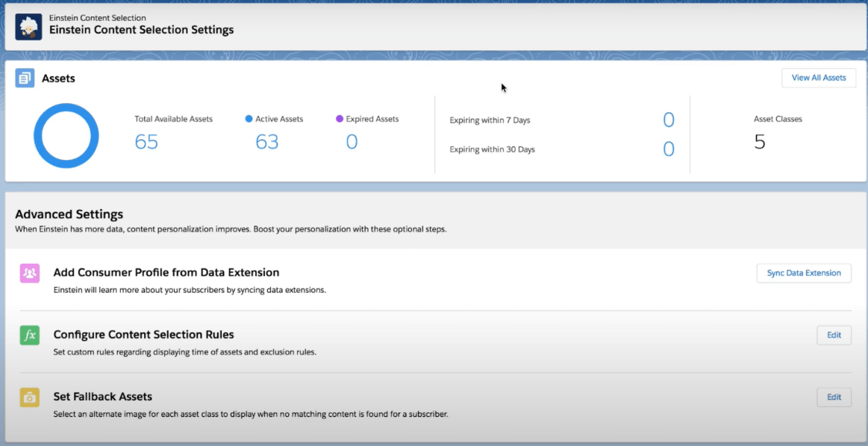Click the Advanced Settings heading
Screen dimensions: 868x446
click(69, 214)
